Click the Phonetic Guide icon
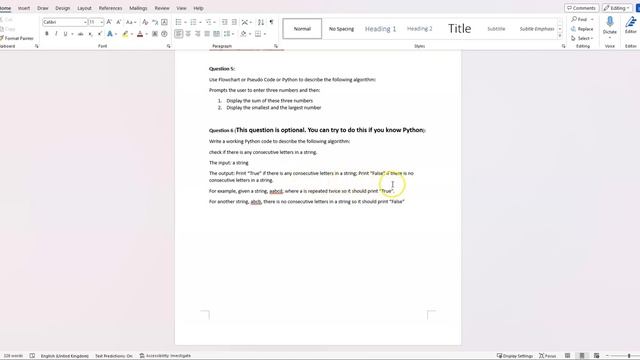This screenshot has height=360, width=640. [x=155, y=22]
